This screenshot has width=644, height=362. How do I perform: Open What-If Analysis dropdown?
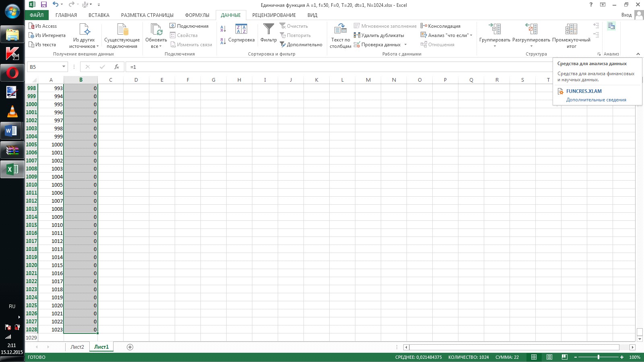coord(446,35)
